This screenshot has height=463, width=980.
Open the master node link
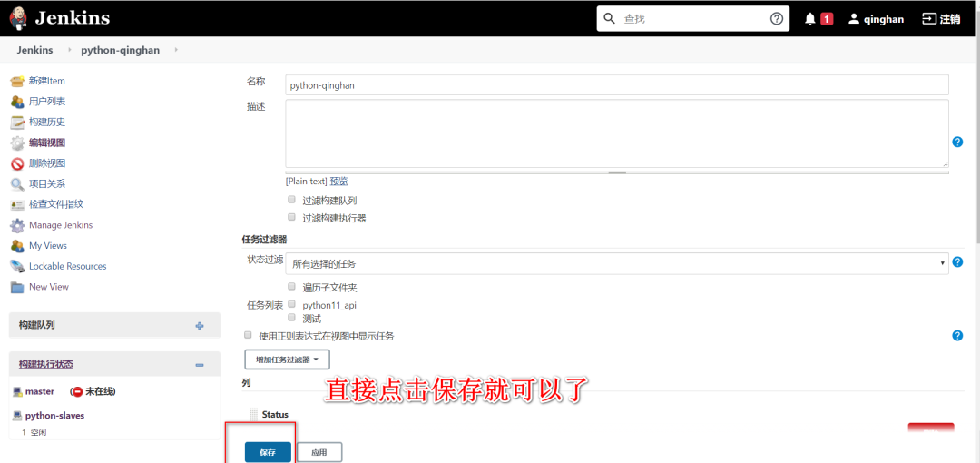click(39, 391)
